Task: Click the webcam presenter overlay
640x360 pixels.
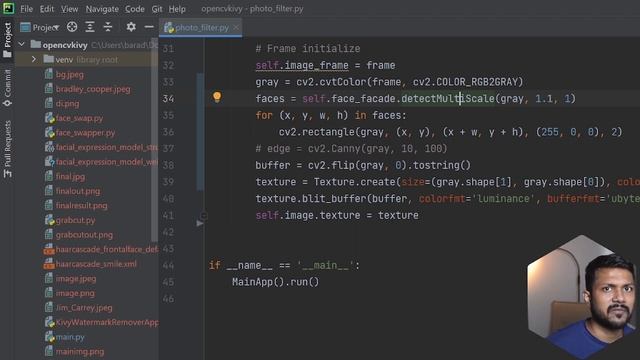Action: pyautogui.click(x=583, y=297)
